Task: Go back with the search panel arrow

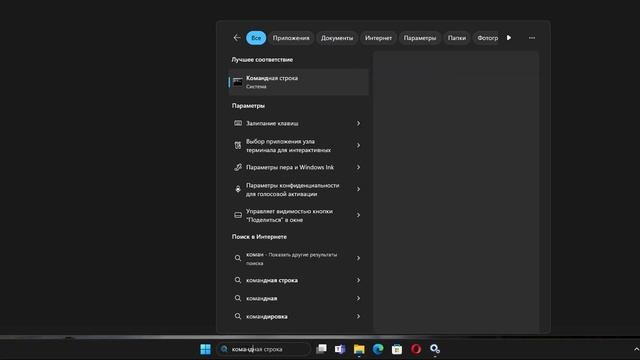Action: 237,38
